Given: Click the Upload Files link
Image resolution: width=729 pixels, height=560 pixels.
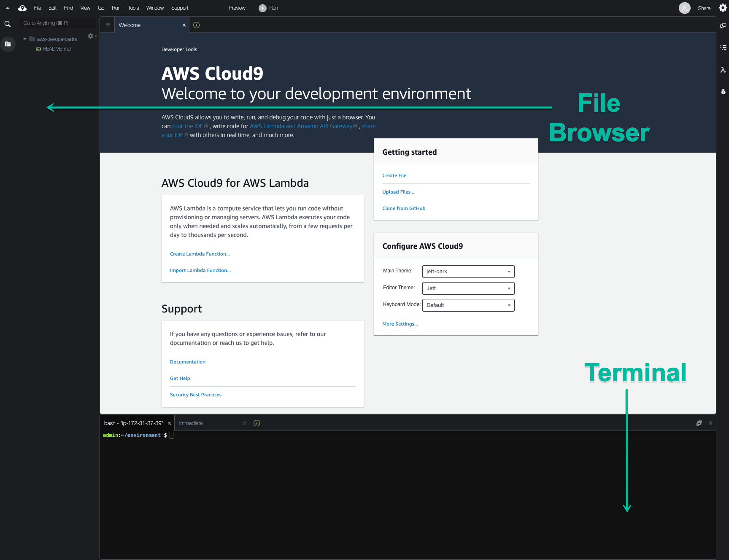Looking at the screenshot, I should pos(398,192).
